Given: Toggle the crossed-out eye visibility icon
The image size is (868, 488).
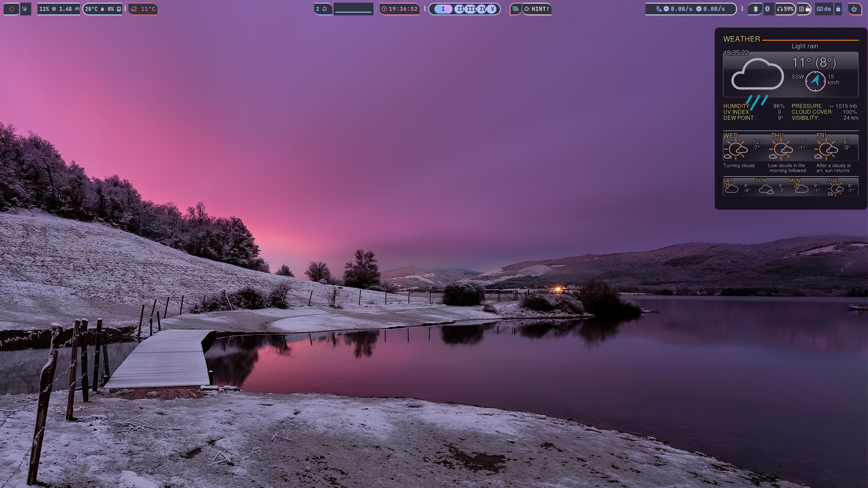Looking at the screenshot, I should coord(515,9).
